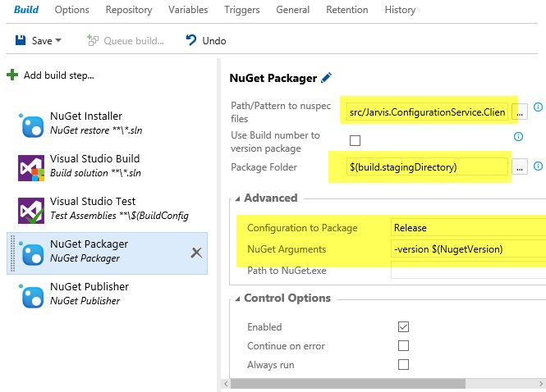Screen dimensions: 546x392
Task: Click the NuGet Arguments field
Action: click(468, 249)
